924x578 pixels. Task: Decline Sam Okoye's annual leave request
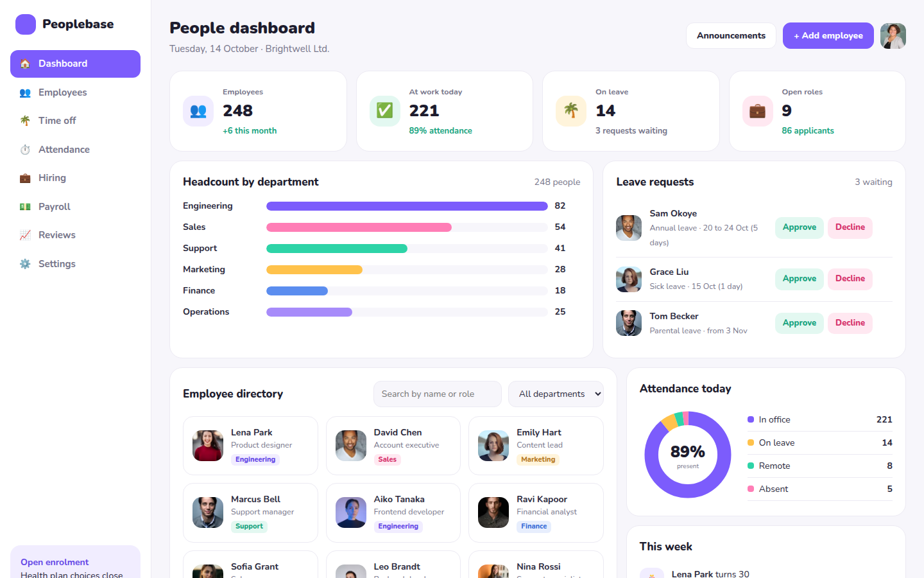tap(850, 227)
